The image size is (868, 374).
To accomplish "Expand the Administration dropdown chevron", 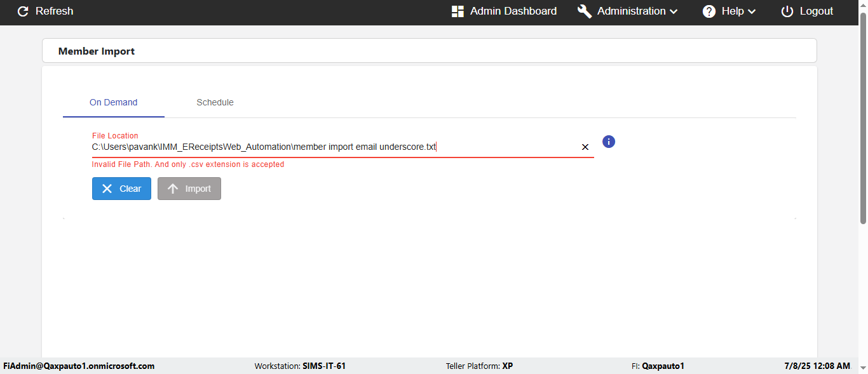I will (x=674, y=11).
